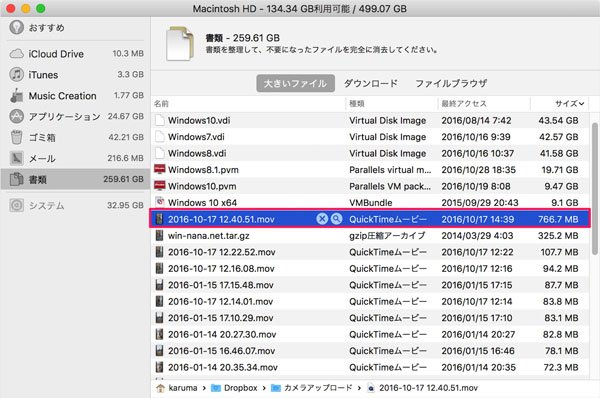Click カメラアップロード in the path bar

(x=318, y=388)
